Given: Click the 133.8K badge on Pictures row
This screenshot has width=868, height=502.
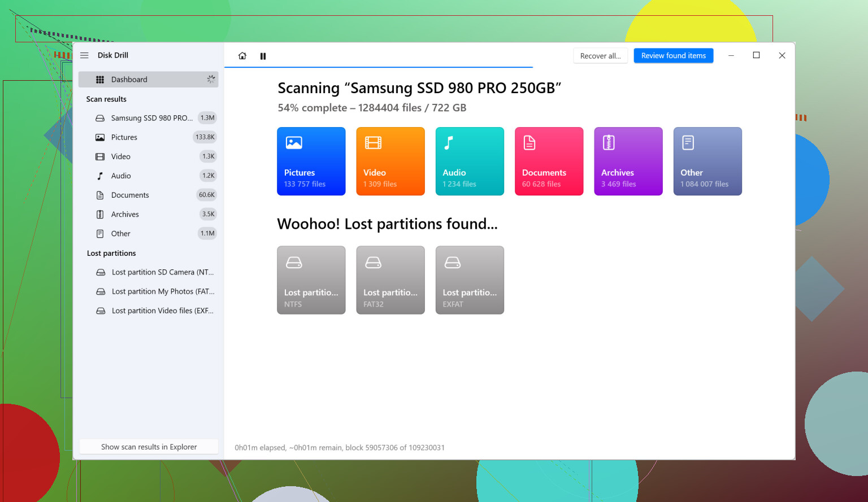Looking at the screenshot, I should [205, 137].
